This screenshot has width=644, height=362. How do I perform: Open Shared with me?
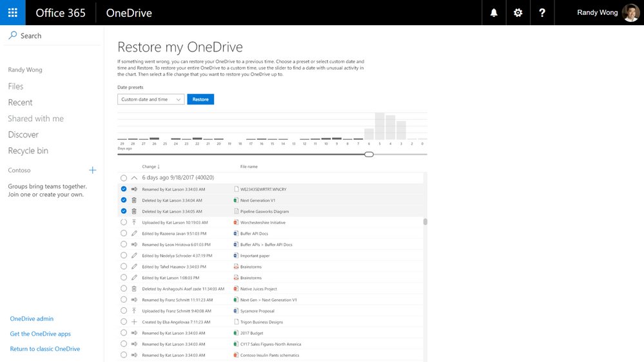coord(35,119)
